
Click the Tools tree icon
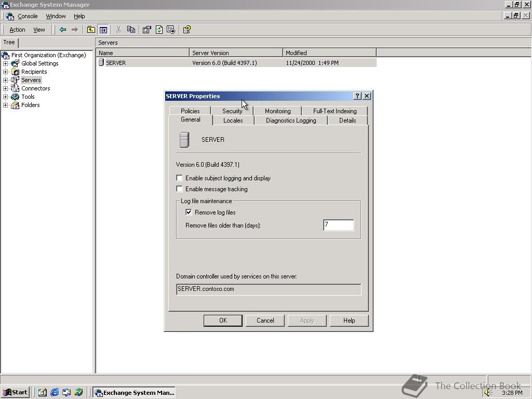tap(15, 97)
